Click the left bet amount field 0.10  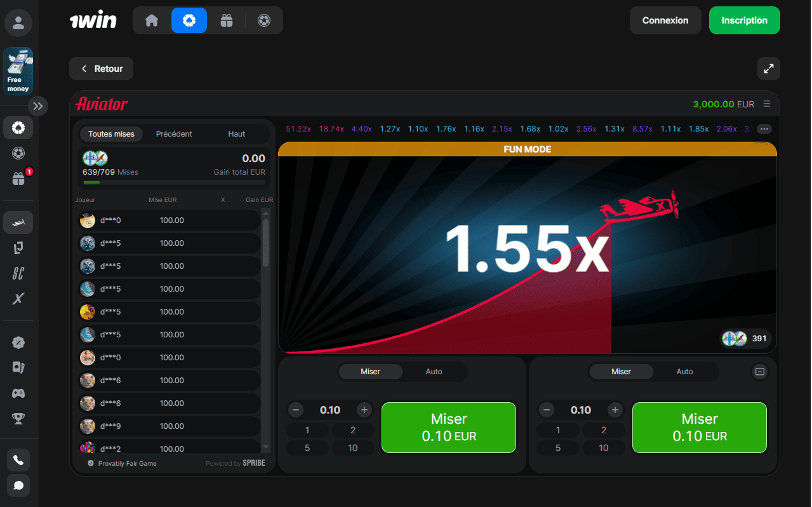click(330, 410)
